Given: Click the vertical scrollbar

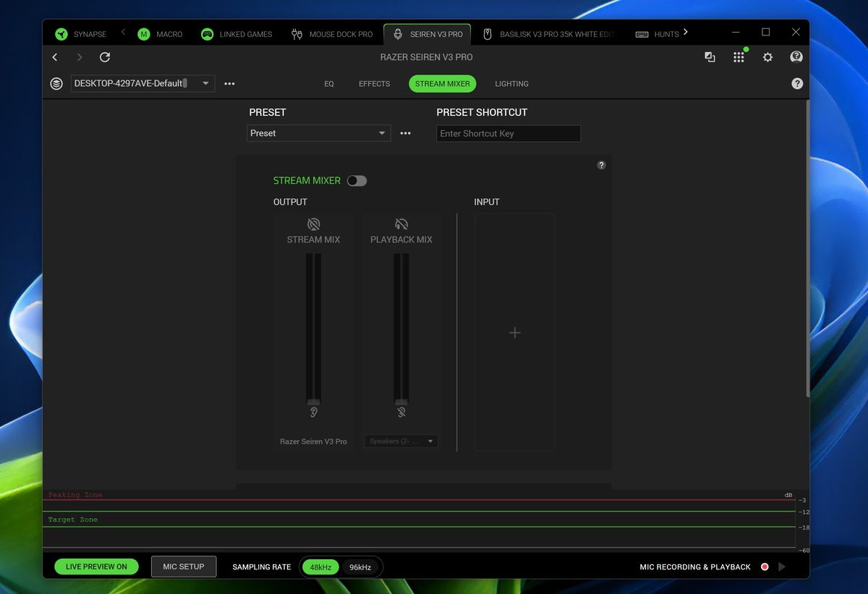Looking at the screenshot, I should pyautogui.click(x=807, y=248).
